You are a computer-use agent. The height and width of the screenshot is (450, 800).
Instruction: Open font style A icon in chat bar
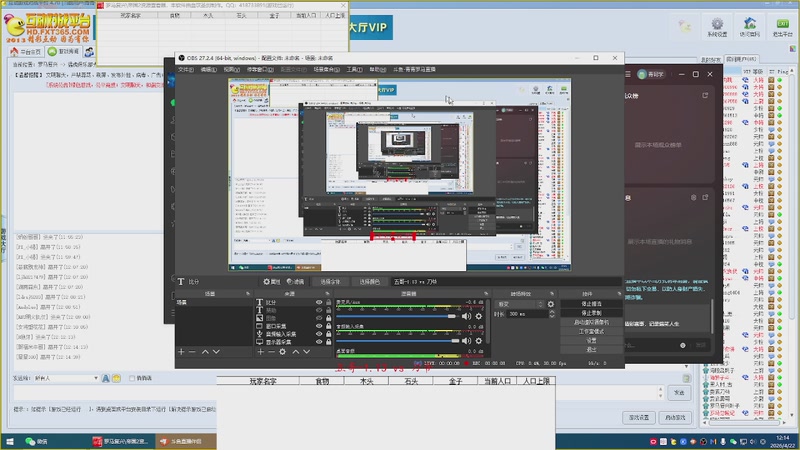106,378
